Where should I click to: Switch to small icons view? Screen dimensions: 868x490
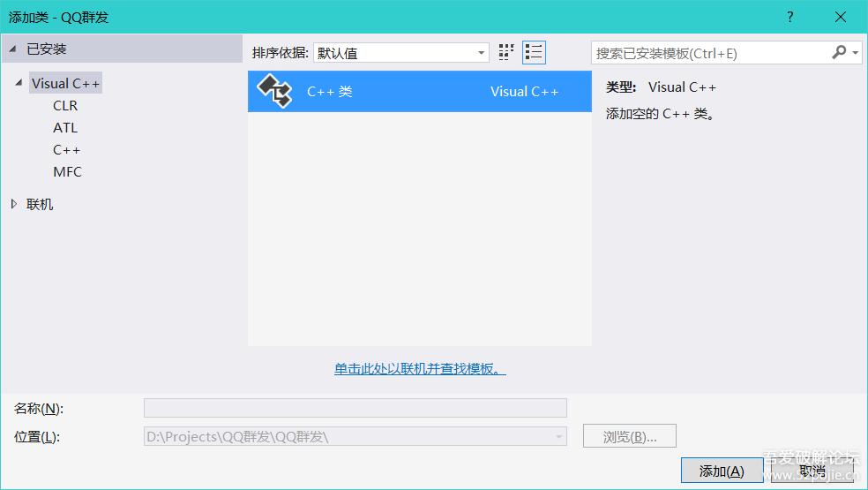506,53
